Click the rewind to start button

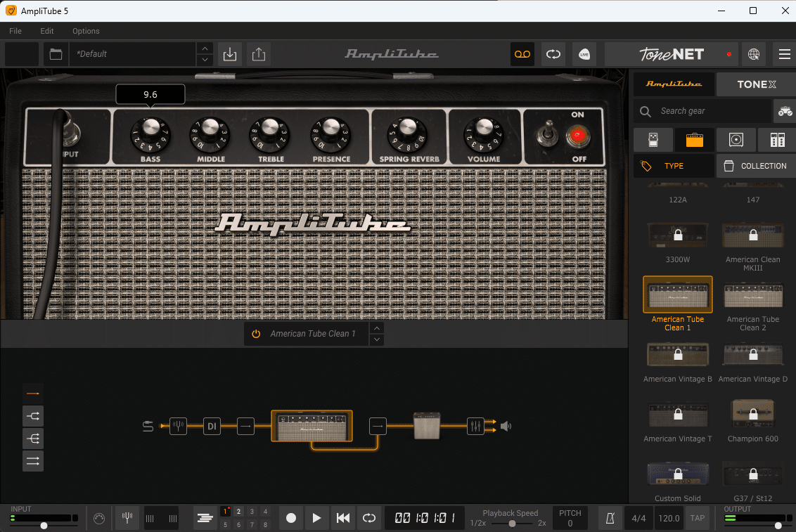(343, 519)
